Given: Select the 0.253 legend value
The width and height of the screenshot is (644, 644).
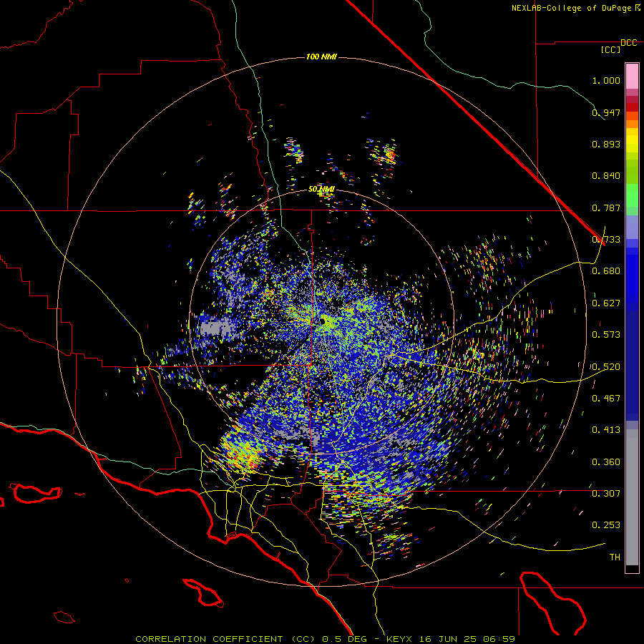Looking at the screenshot, I should click(606, 525).
